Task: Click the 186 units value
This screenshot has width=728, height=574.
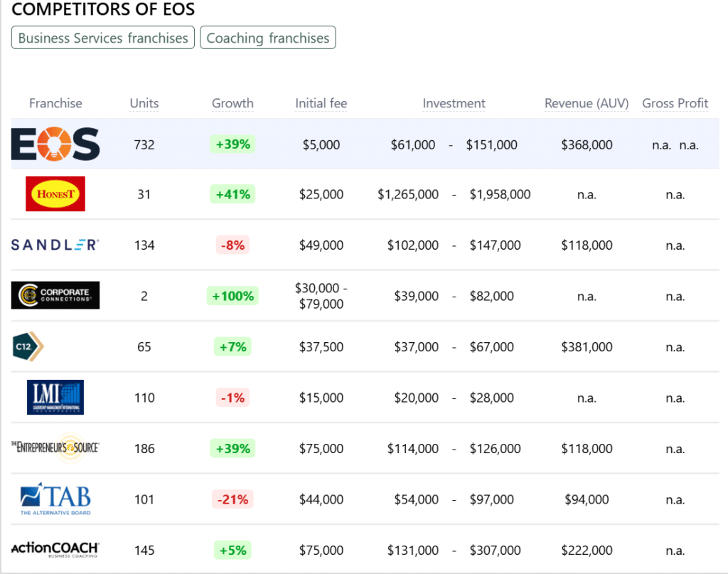Action: click(x=144, y=449)
